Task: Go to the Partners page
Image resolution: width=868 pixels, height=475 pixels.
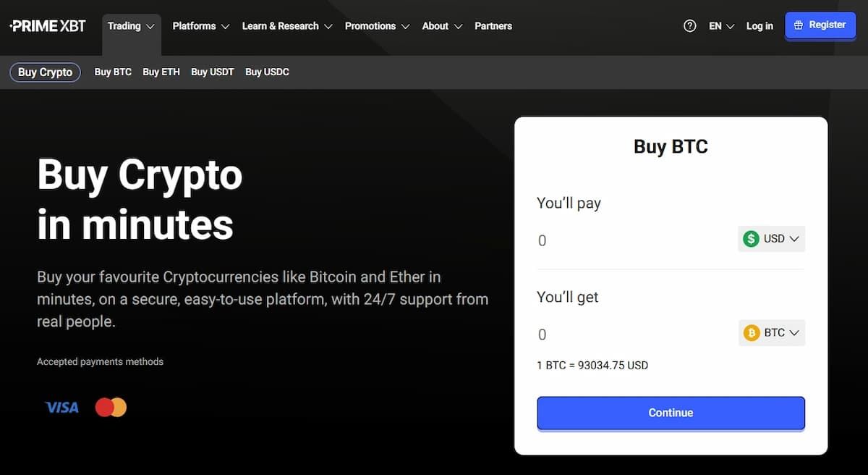Action: pyautogui.click(x=493, y=26)
